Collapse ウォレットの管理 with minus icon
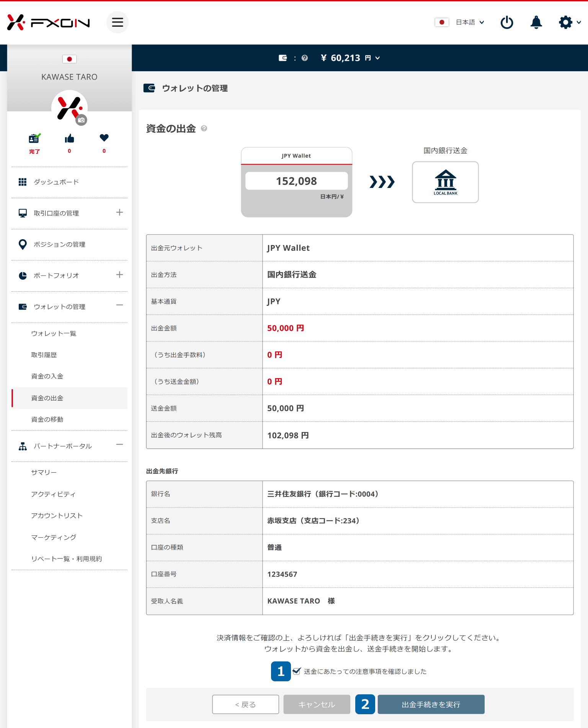Viewport: 588px width, 728px height. click(x=119, y=305)
